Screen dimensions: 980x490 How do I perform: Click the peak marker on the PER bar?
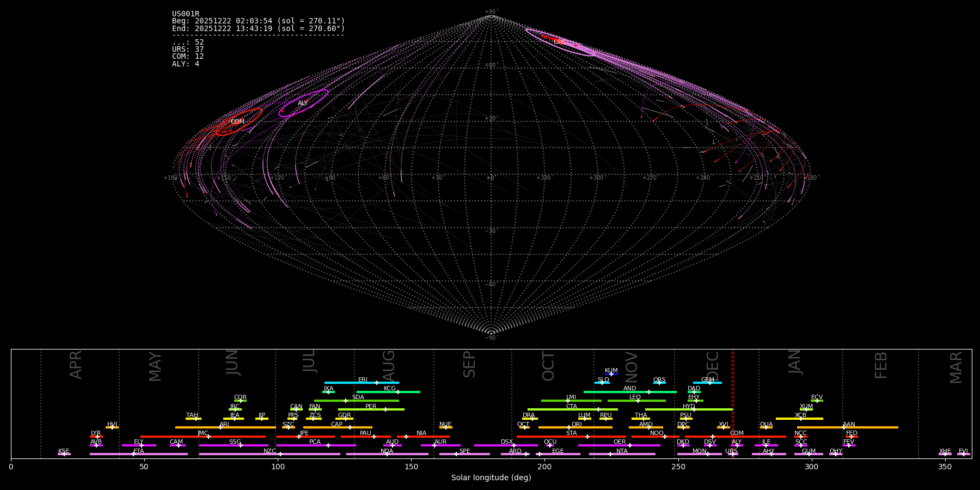click(x=385, y=409)
